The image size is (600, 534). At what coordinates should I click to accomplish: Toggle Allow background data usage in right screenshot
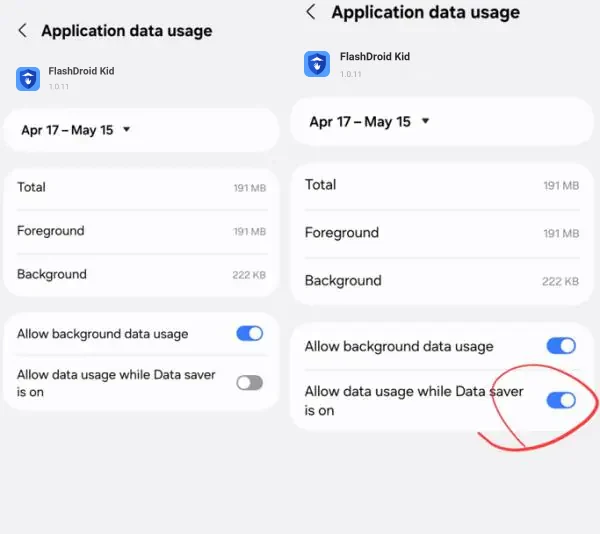point(561,346)
